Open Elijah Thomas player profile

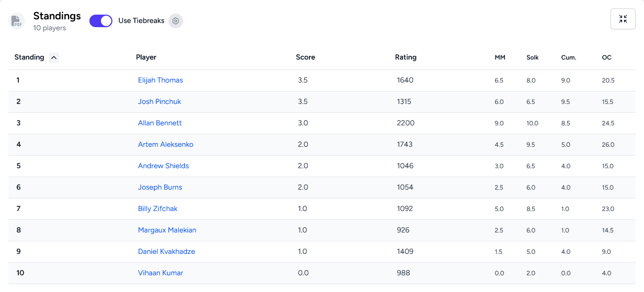click(x=160, y=80)
